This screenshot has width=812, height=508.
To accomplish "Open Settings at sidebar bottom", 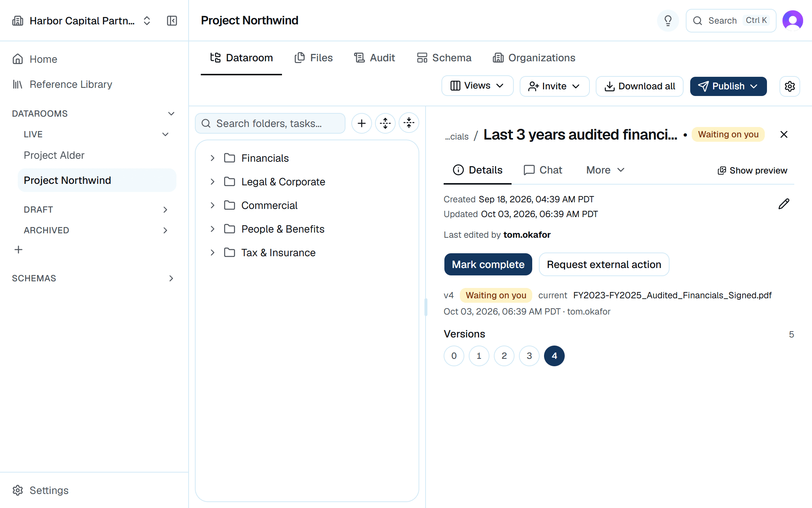I will coord(40,490).
